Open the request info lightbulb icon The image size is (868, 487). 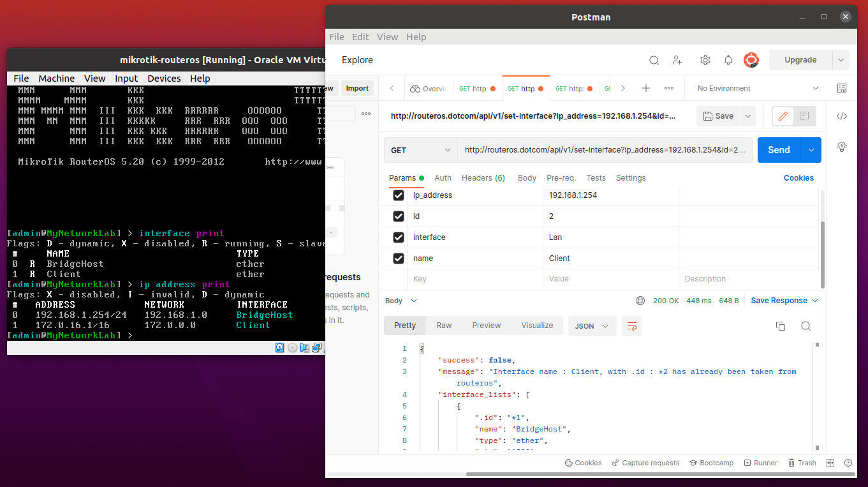(841, 147)
